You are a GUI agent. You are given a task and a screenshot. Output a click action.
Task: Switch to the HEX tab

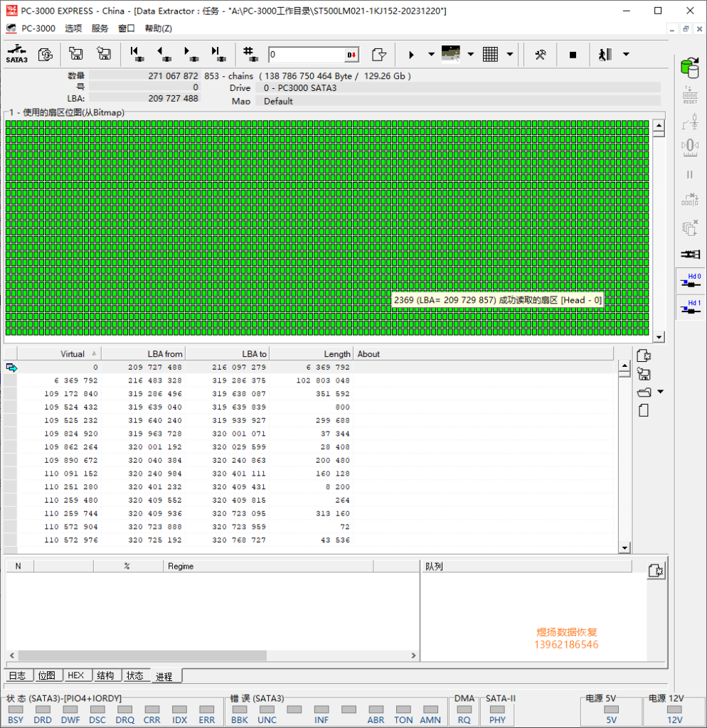(x=76, y=675)
